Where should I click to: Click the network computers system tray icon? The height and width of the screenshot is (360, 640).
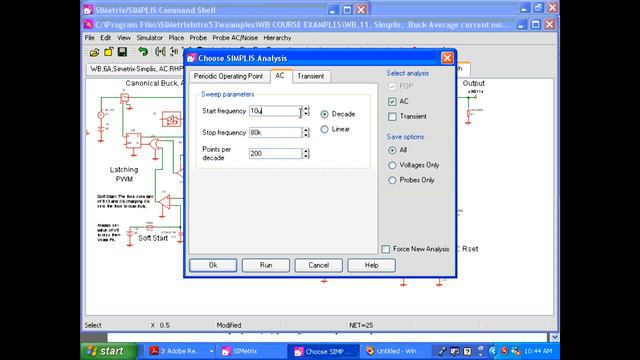(x=516, y=351)
